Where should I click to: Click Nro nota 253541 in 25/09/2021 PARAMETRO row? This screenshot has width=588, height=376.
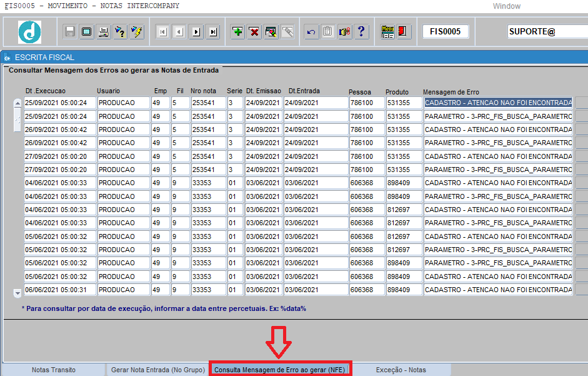pyautogui.click(x=209, y=116)
